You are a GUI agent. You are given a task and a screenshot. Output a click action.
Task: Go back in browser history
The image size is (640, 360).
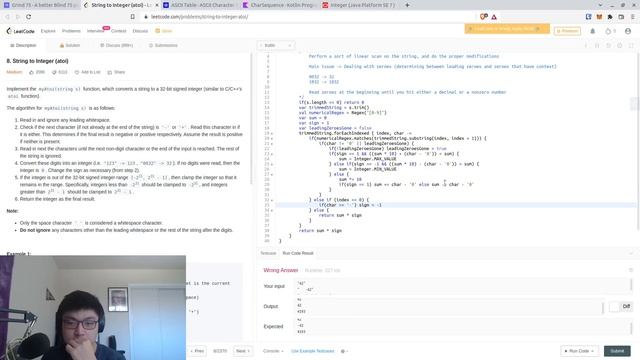(7, 17)
